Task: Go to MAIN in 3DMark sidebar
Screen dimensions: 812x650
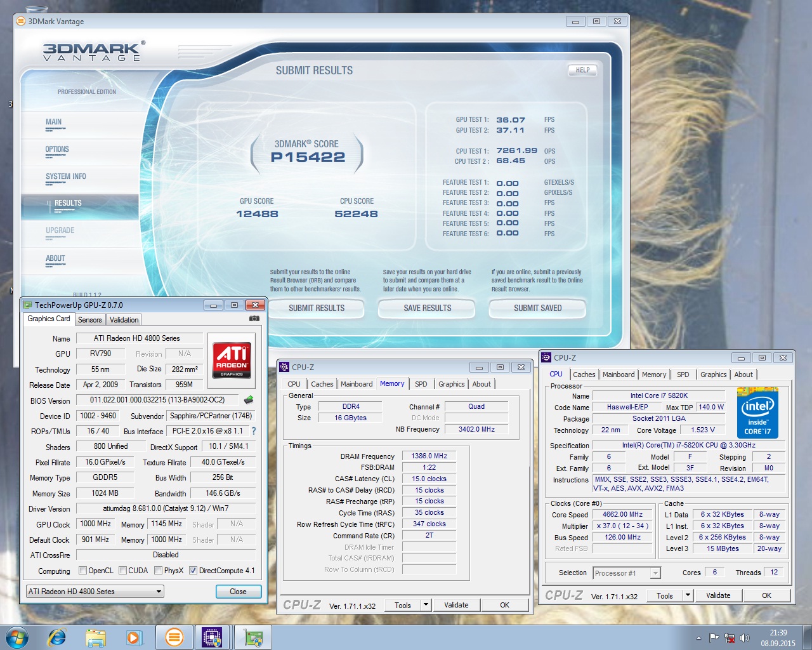Action: [x=80, y=125]
